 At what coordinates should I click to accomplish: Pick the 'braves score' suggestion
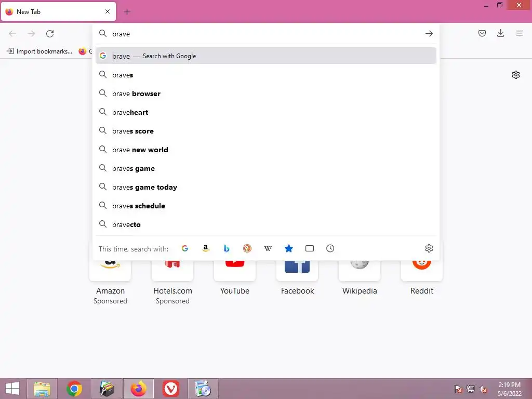(266, 130)
